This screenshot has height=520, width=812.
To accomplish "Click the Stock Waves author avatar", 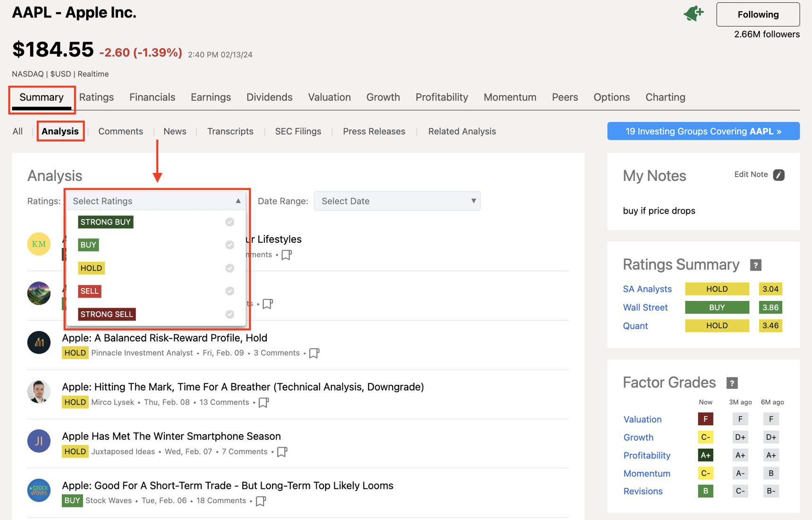I will click(39, 491).
